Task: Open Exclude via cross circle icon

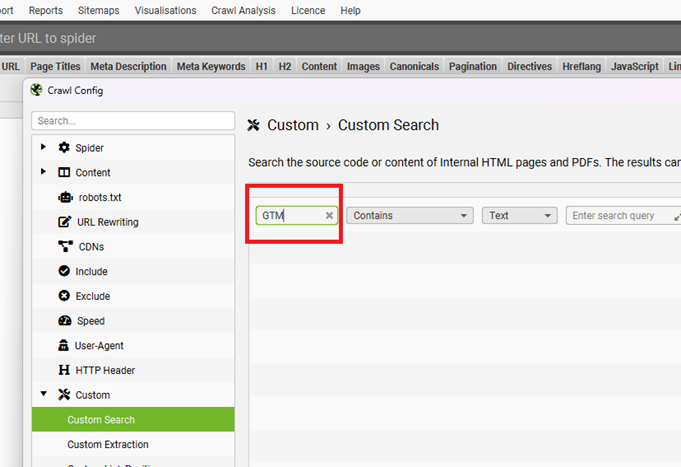Action: pyautogui.click(x=64, y=296)
